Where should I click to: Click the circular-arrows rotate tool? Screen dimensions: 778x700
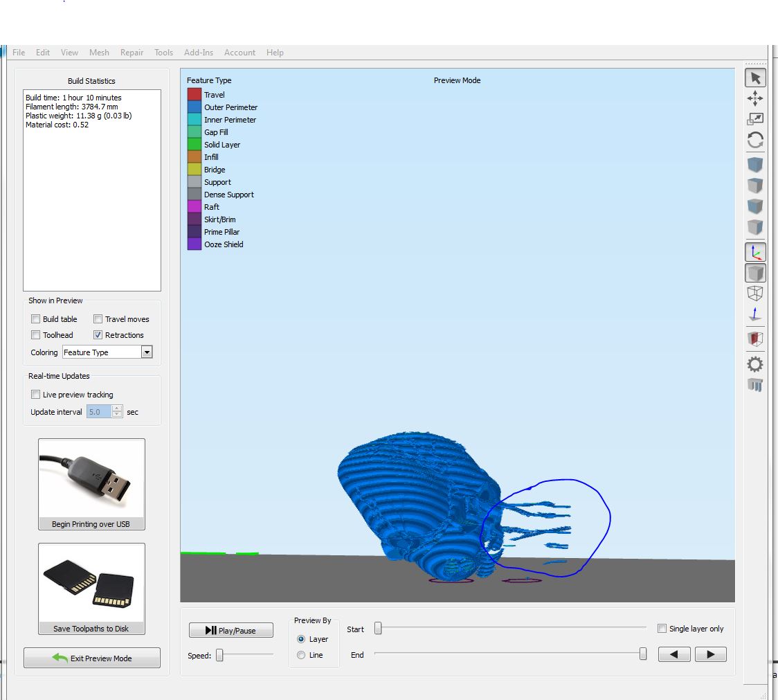[755, 141]
